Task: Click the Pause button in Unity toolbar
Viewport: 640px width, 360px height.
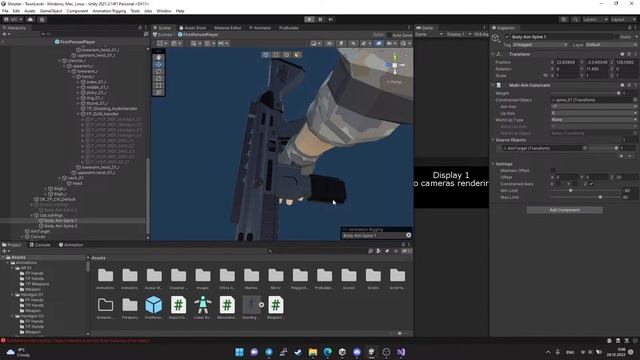Action: click(x=320, y=19)
